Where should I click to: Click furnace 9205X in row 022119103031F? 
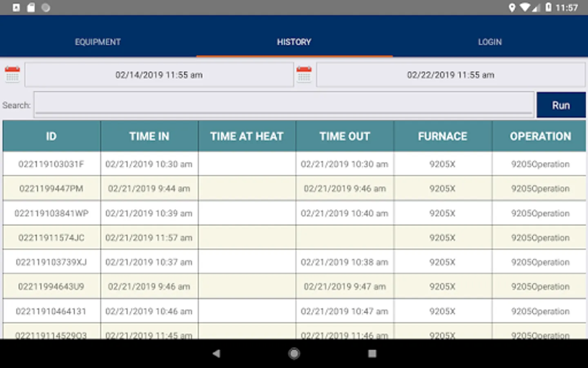click(443, 164)
